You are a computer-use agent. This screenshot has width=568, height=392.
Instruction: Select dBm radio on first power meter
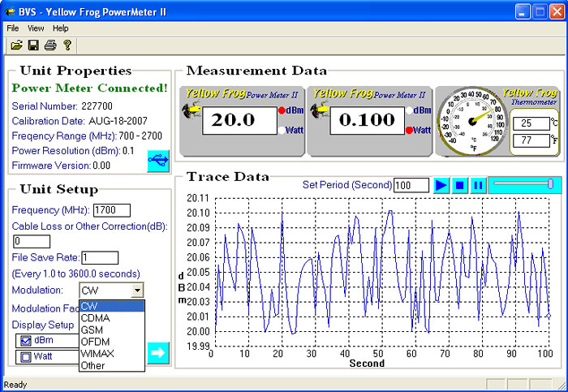coord(282,110)
